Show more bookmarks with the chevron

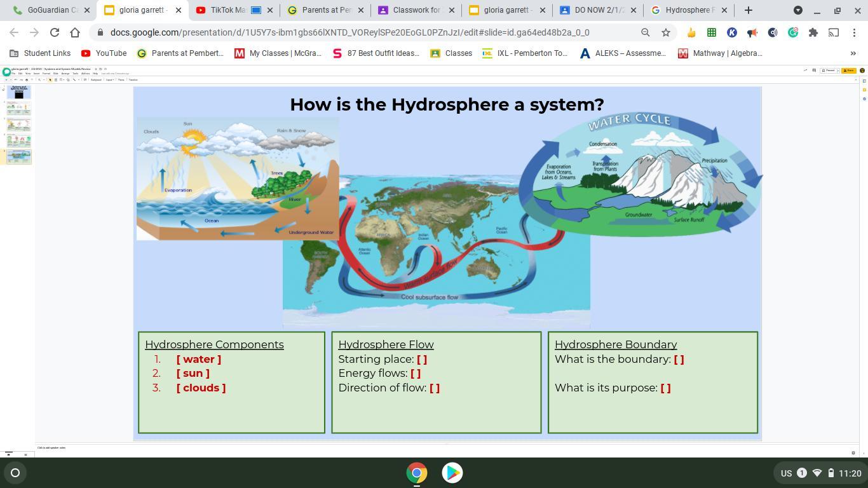853,53
